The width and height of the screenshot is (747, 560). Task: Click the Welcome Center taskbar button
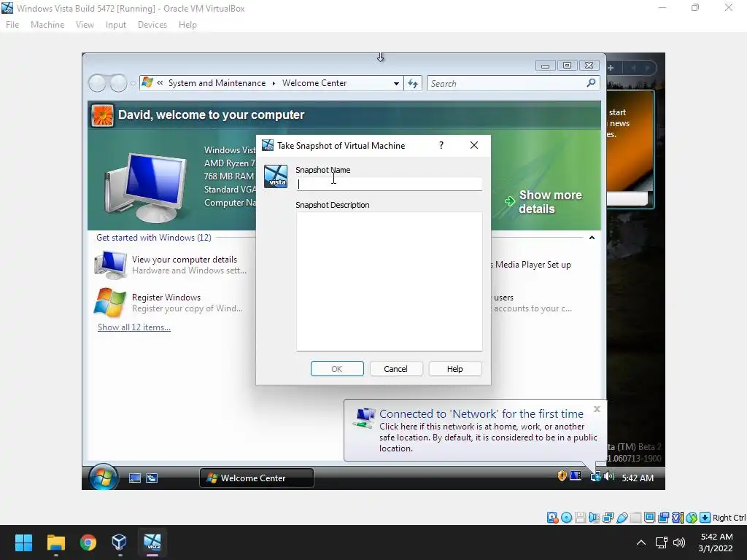tap(256, 478)
